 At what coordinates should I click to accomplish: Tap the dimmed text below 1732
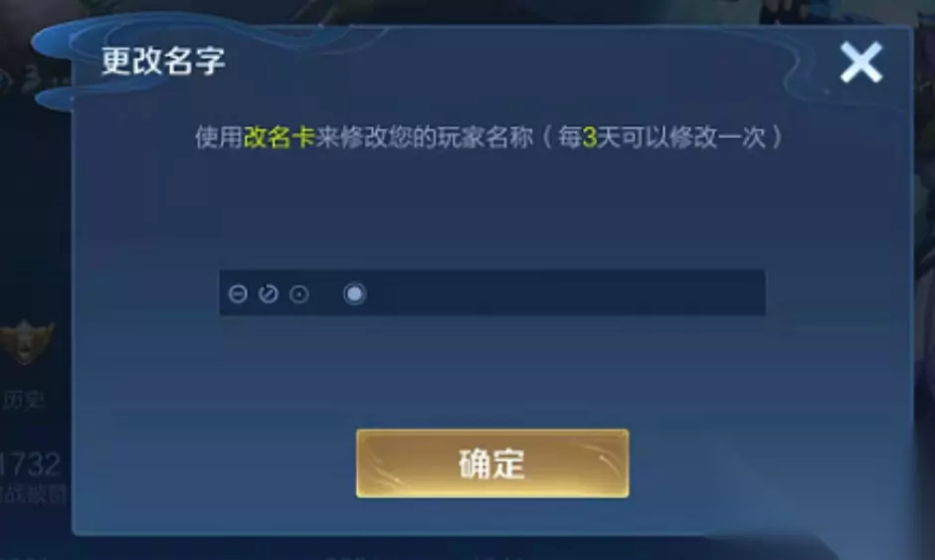33,493
